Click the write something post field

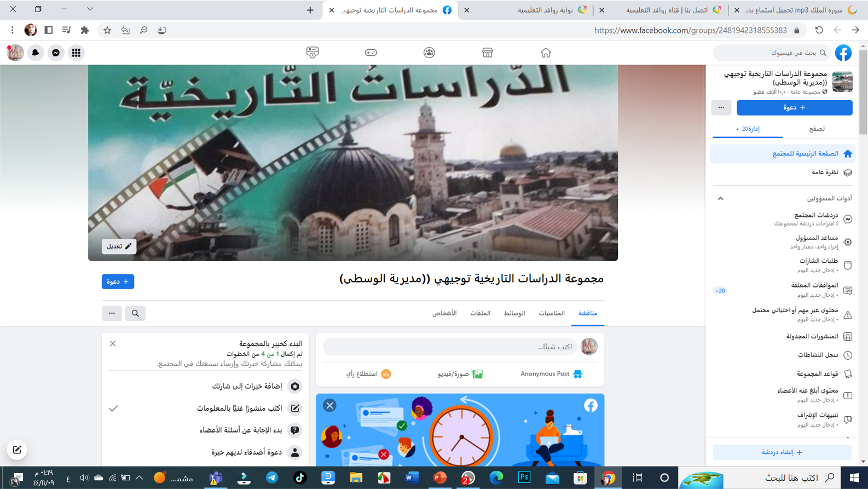pos(450,347)
